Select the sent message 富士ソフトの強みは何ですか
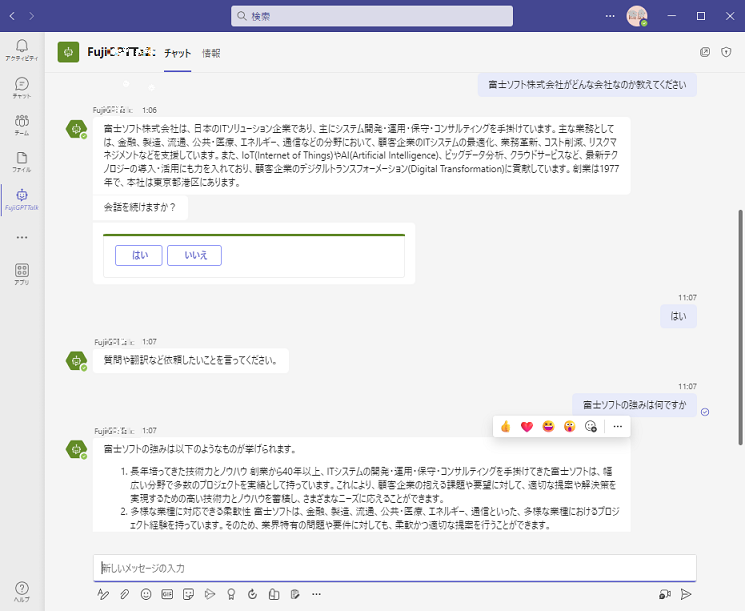 point(634,405)
